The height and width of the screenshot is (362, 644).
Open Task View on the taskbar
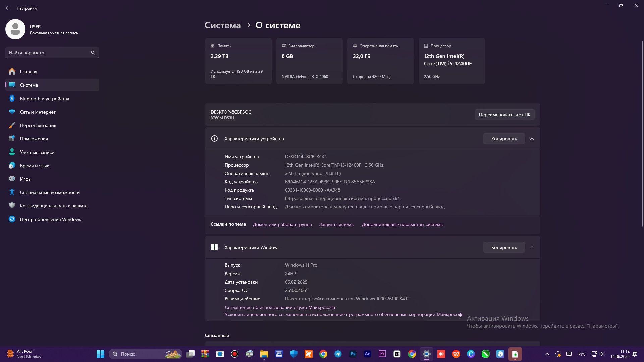point(191,354)
